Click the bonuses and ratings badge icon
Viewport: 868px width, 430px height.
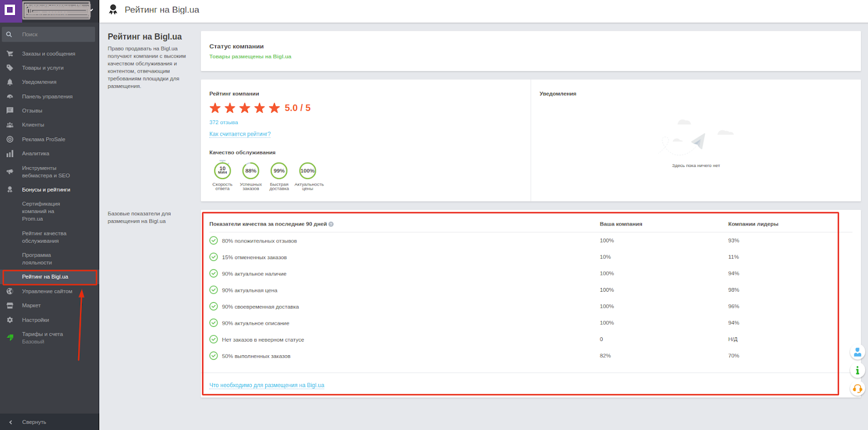(x=10, y=190)
